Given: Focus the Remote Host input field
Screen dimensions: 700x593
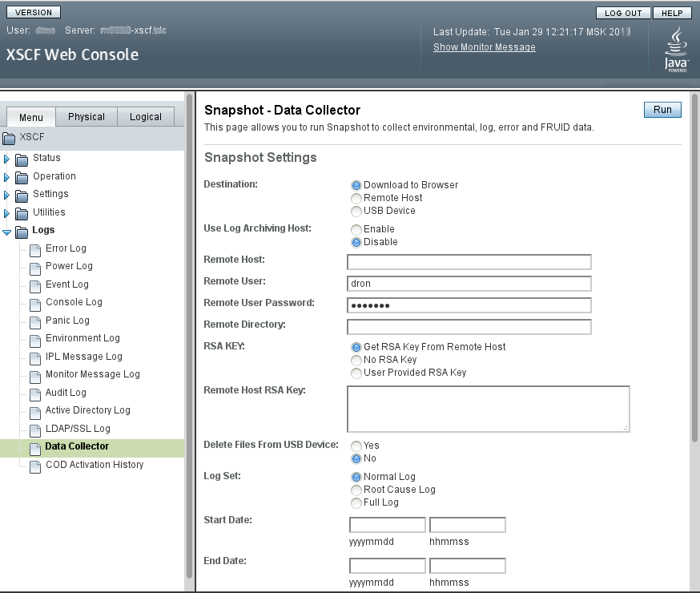Looking at the screenshot, I should pyautogui.click(x=469, y=262).
